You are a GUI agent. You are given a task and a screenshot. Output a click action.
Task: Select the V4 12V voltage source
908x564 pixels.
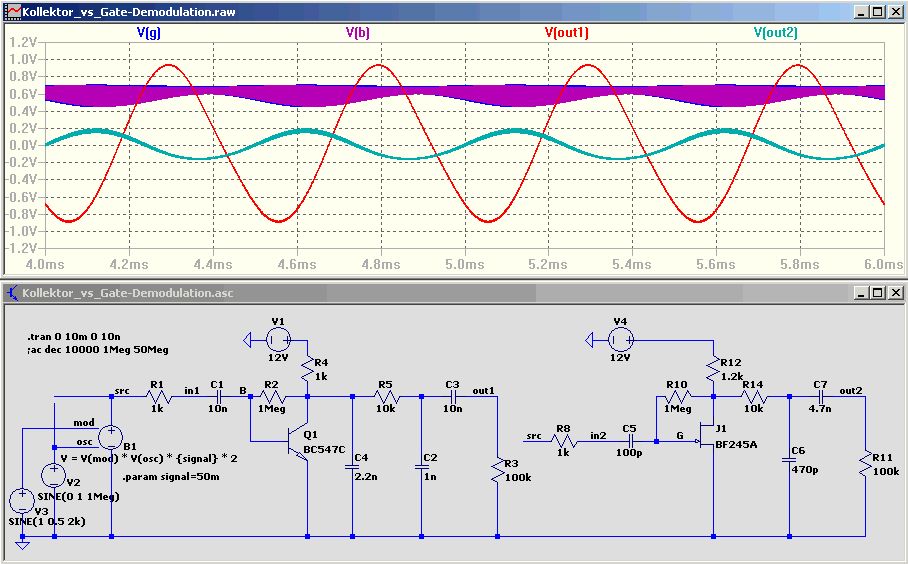(620, 340)
